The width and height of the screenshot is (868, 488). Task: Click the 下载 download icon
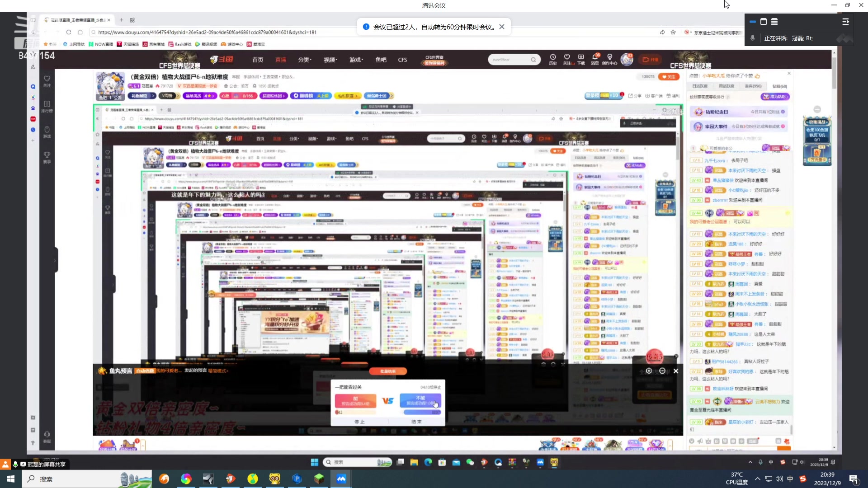click(581, 58)
